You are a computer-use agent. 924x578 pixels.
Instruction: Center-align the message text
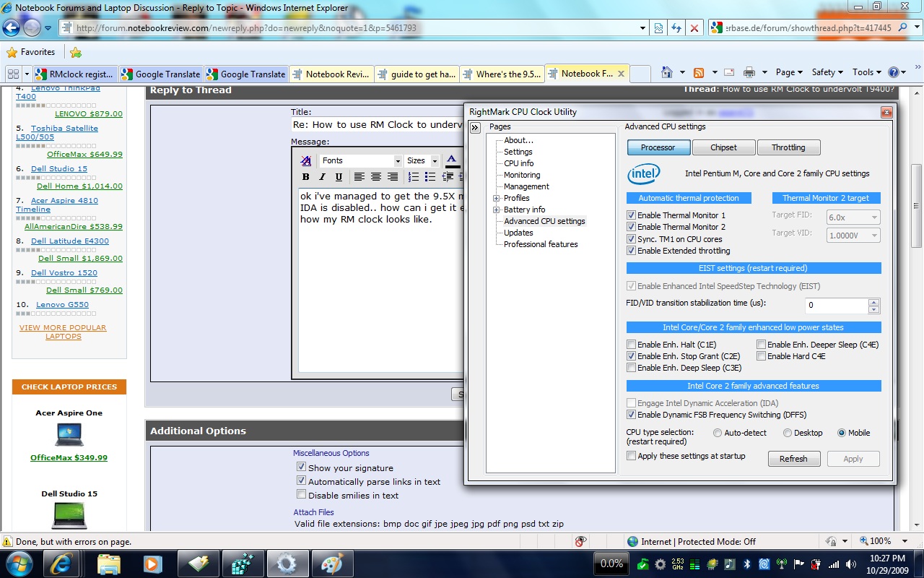pos(376,177)
